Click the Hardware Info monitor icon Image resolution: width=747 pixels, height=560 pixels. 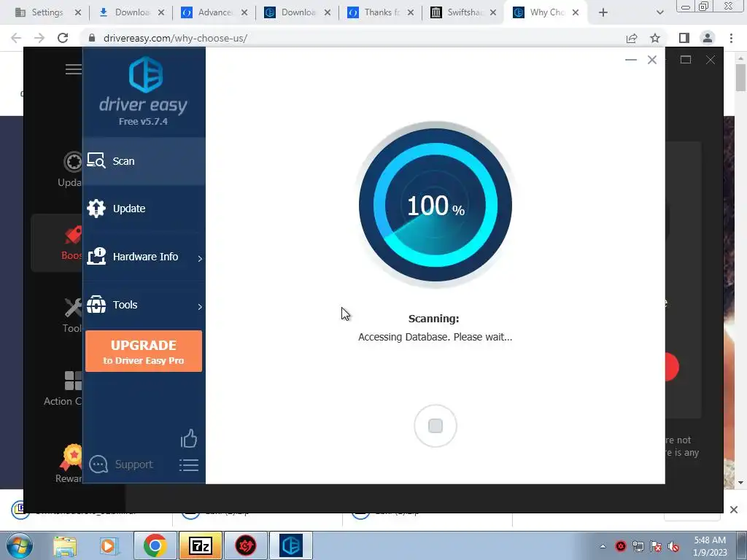tap(96, 256)
